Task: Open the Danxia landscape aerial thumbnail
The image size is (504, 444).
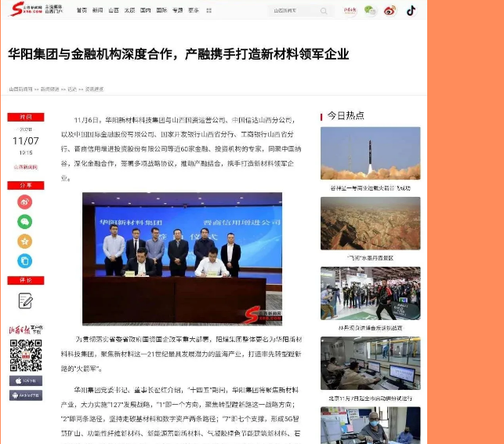Action: tap(370, 224)
